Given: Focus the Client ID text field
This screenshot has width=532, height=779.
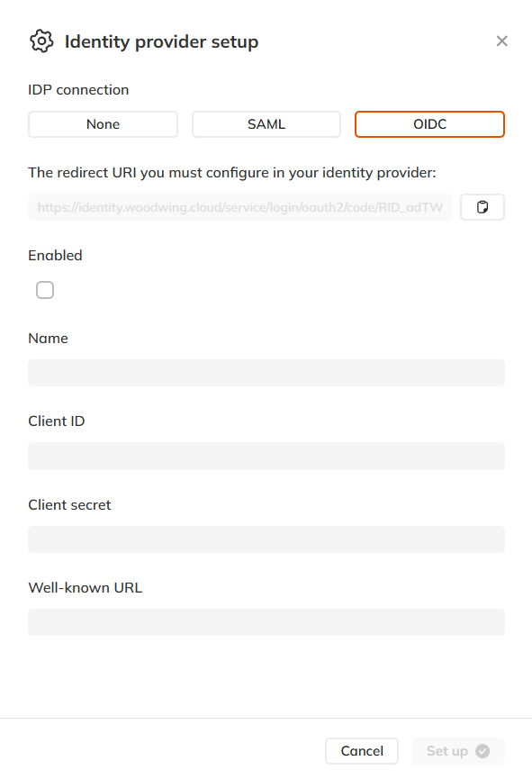Looking at the screenshot, I should click(x=266, y=456).
